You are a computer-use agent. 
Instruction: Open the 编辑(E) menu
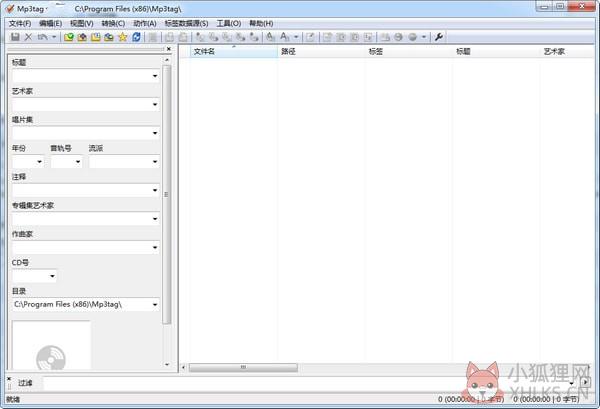tap(51, 23)
